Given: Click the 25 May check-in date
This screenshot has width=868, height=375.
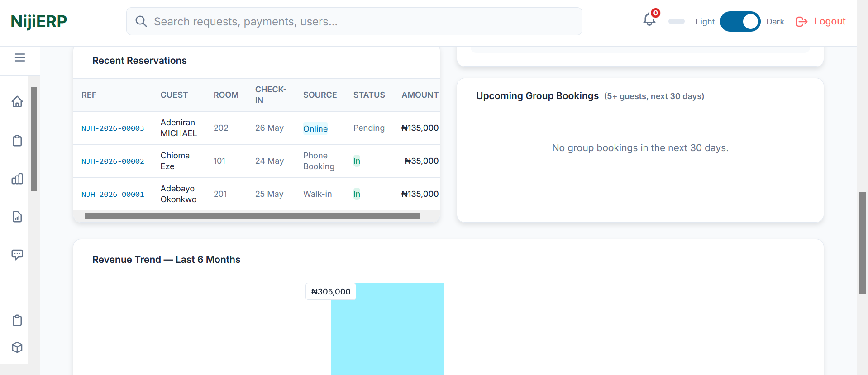Looking at the screenshot, I should click(269, 194).
